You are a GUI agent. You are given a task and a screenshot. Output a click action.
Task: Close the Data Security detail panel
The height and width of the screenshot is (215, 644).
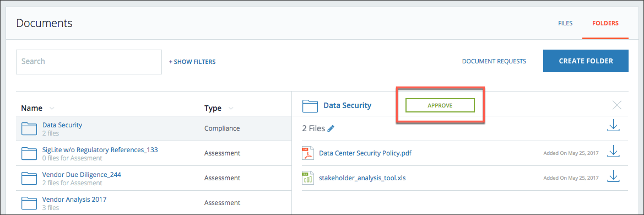pyautogui.click(x=617, y=105)
